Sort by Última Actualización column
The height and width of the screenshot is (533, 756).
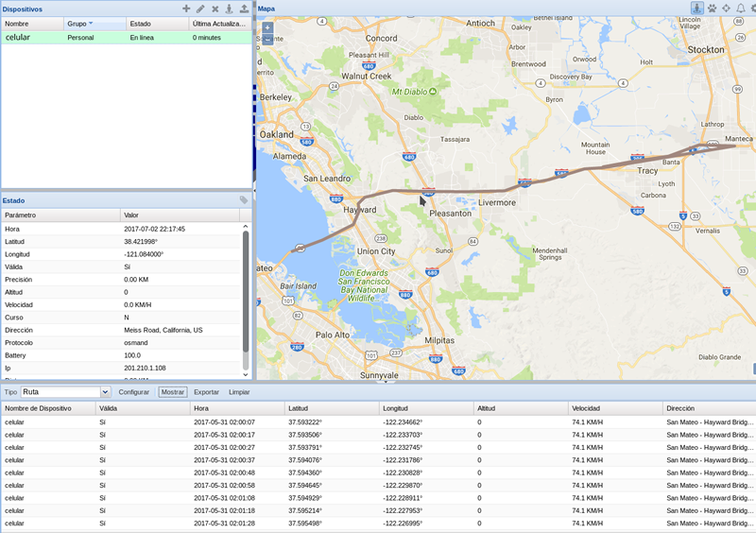click(220, 24)
